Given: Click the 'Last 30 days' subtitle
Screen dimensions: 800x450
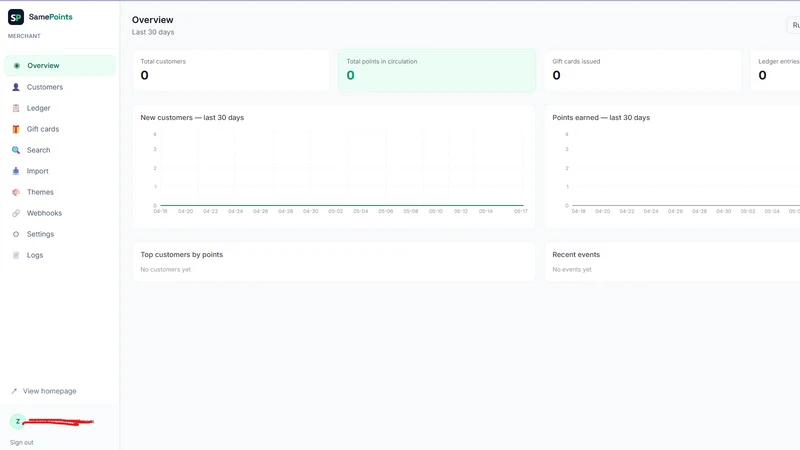Looking at the screenshot, I should click(153, 32).
